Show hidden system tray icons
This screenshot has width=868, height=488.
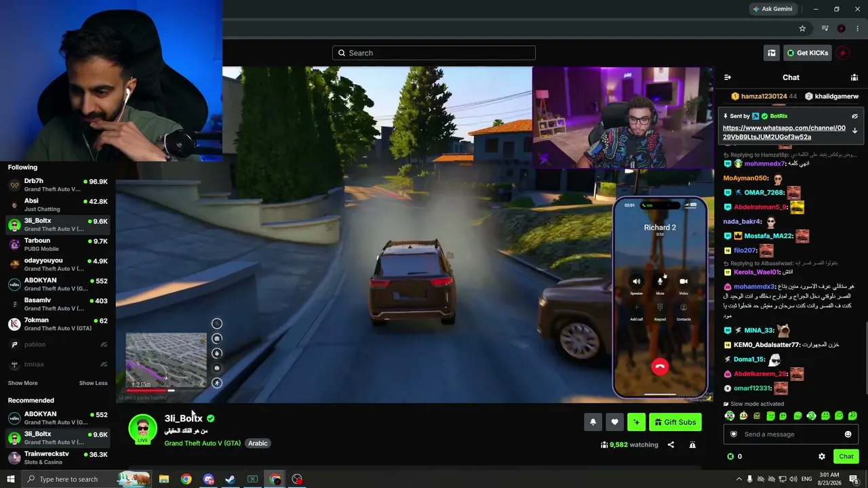coord(739,479)
